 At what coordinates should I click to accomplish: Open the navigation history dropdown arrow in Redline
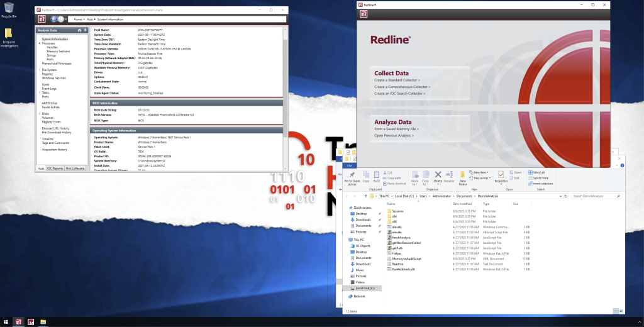(x=65, y=19)
